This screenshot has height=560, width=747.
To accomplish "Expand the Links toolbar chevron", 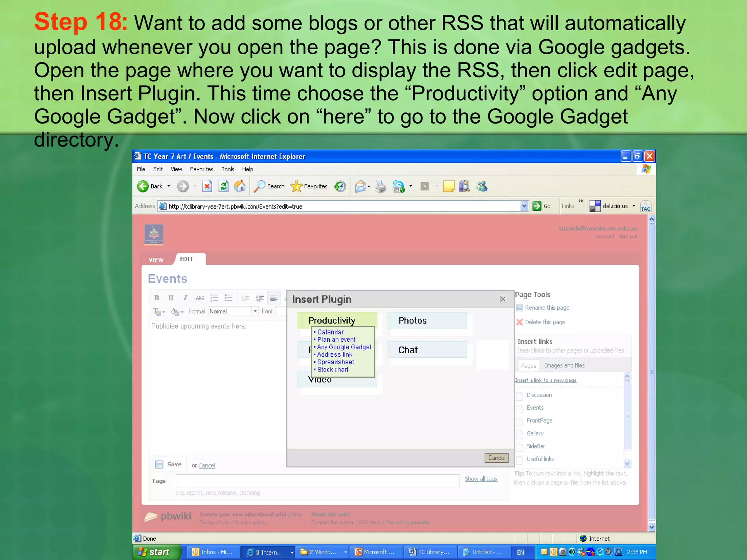I will click(x=581, y=201).
